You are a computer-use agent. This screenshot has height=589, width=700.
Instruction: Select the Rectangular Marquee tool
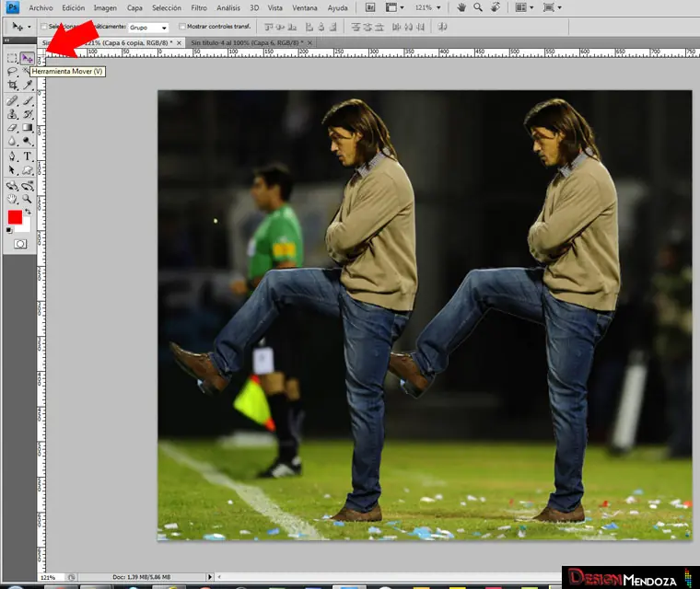12,58
